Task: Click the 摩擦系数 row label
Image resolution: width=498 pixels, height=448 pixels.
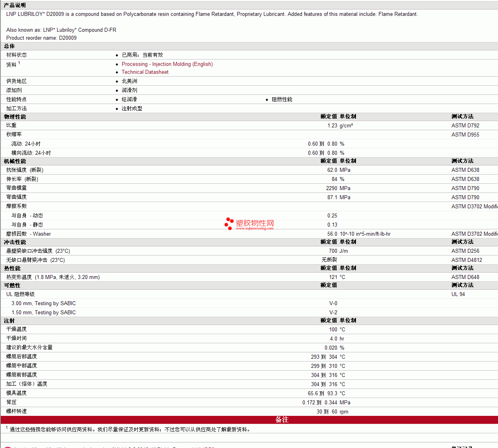Action: click(x=17, y=206)
